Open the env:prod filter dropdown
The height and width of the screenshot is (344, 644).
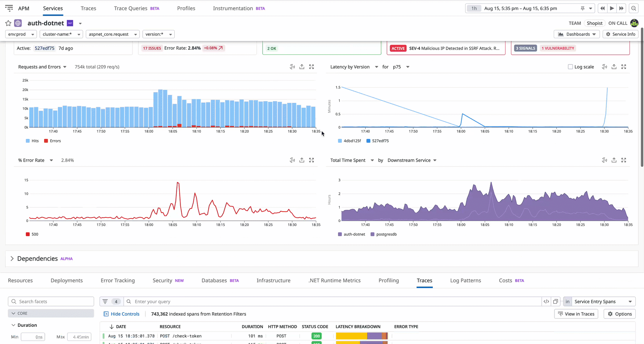21,34
